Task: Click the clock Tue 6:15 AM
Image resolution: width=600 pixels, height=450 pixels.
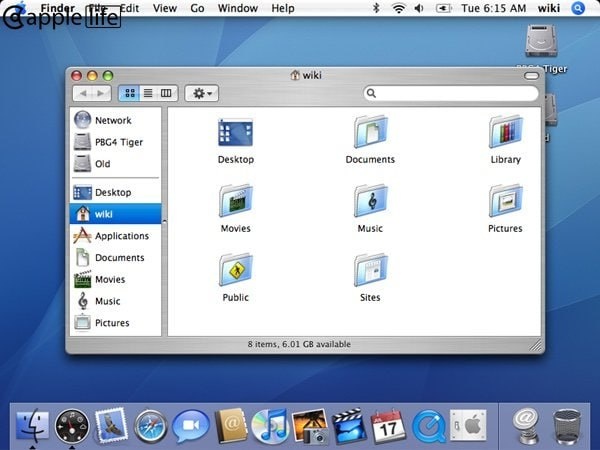Action: tap(493, 8)
